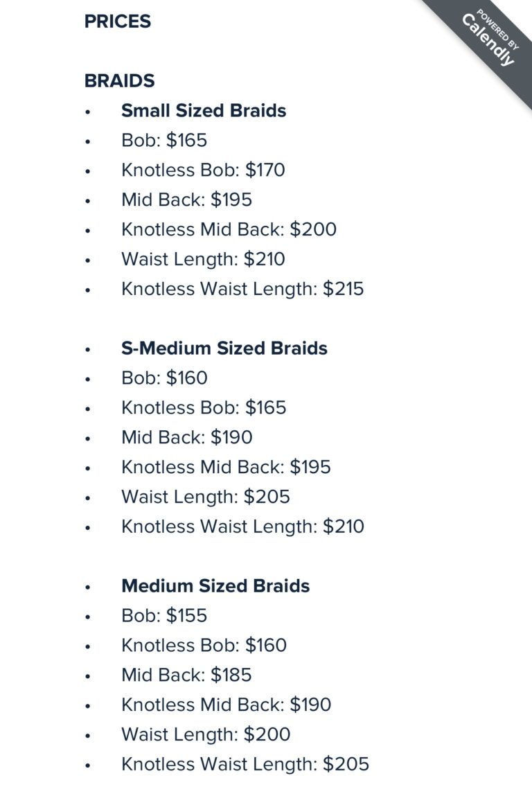The image size is (532, 805).
Task: Click the BRAIDS section heading
Action: tap(119, 81)
